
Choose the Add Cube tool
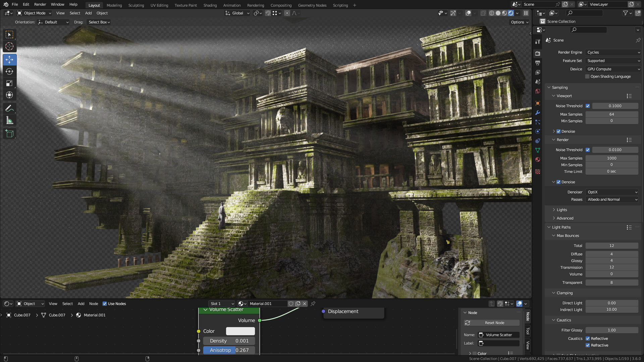[x=9, y=134]
